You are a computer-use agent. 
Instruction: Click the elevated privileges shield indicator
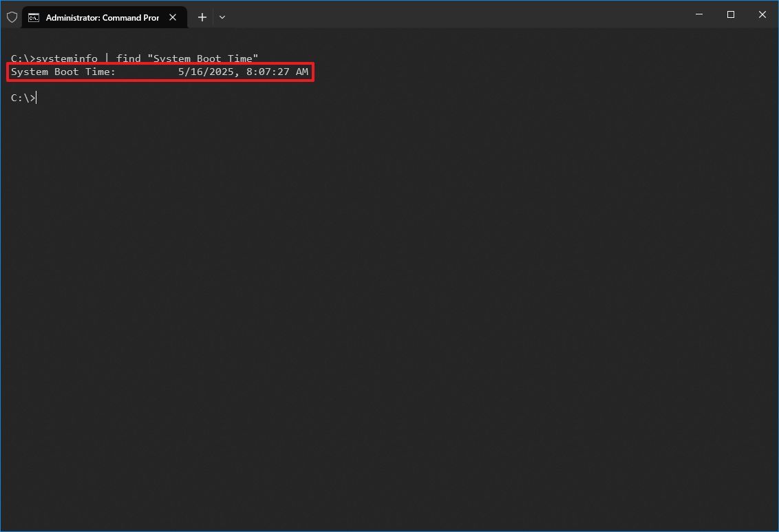(12, 17)
